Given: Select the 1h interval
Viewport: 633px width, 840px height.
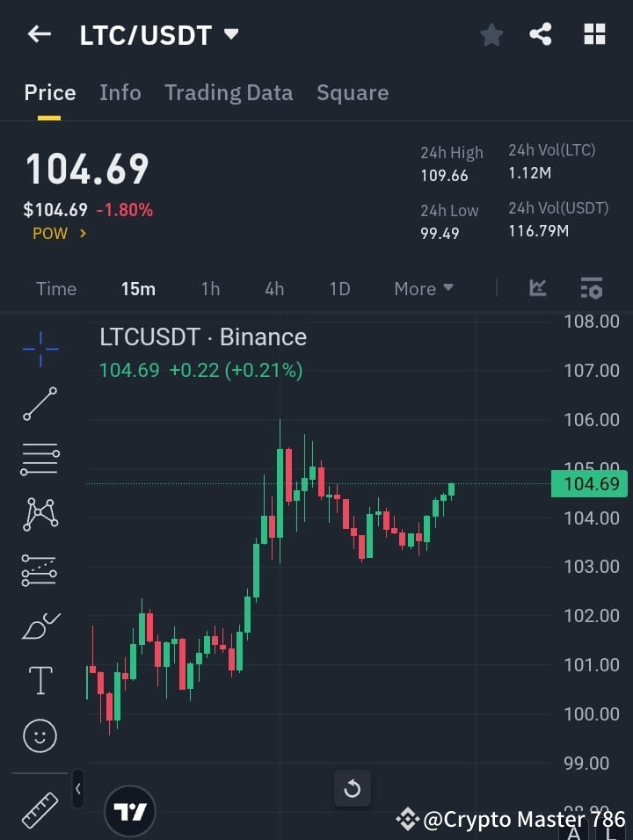Looking at the screenshot, I should (211, 289).
